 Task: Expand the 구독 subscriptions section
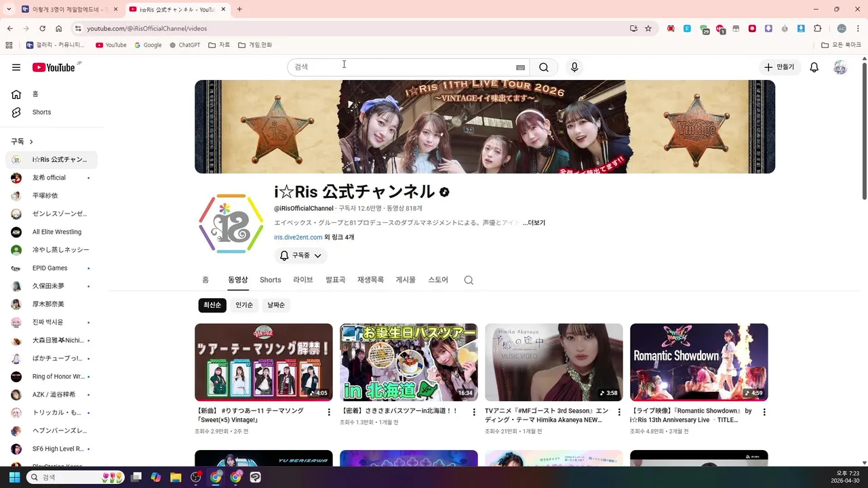pyautogui.click(x=22, y=142)
